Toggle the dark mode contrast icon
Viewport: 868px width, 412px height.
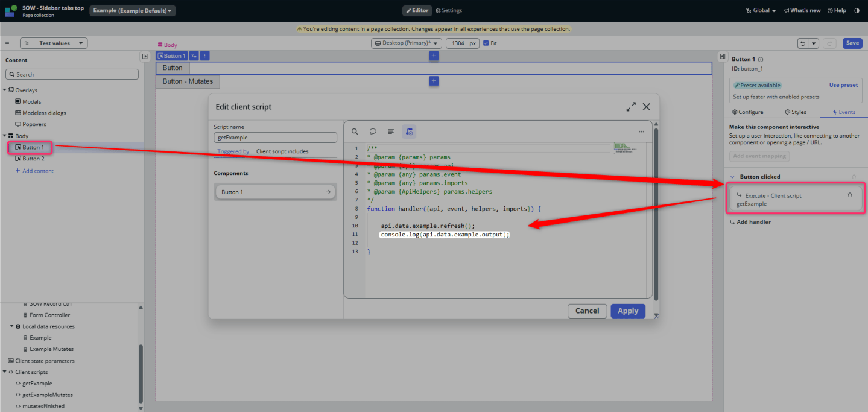pos(857,10)
